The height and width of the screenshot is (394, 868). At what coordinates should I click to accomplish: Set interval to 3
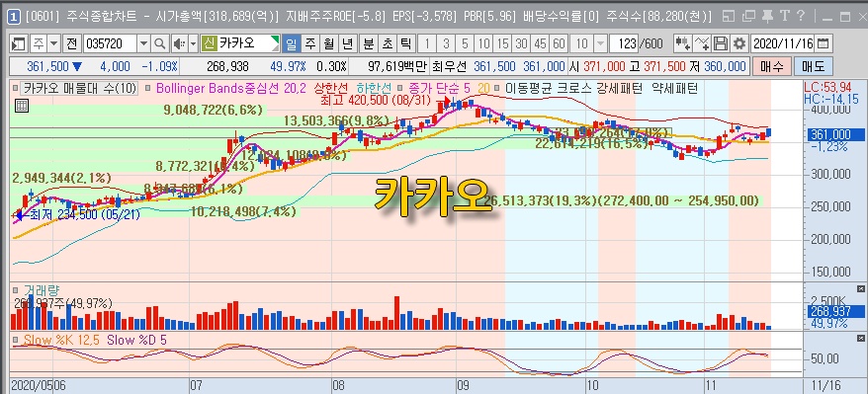(446, 43)
